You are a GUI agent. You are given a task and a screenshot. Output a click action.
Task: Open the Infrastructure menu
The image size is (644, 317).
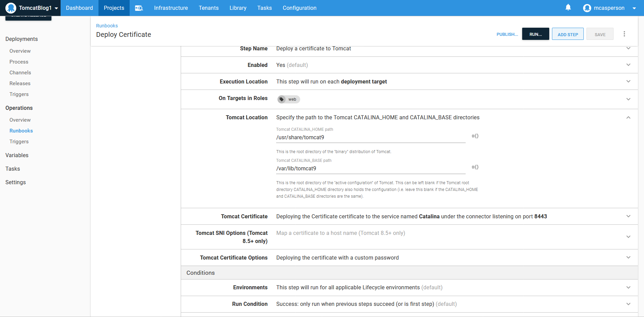click(x=171, y=8)
